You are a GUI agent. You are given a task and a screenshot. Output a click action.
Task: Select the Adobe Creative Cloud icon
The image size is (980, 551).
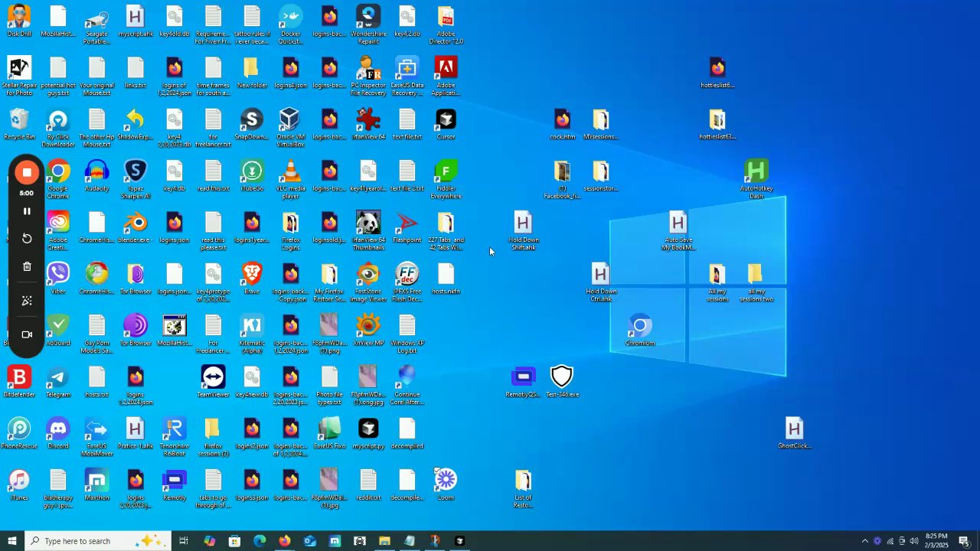click(58, 230)
